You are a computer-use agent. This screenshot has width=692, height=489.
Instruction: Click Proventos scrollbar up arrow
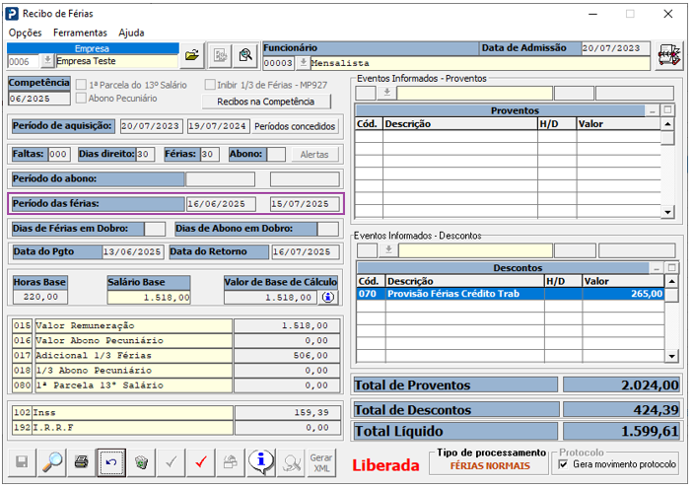pyautogui.click(x=667, y=124)
